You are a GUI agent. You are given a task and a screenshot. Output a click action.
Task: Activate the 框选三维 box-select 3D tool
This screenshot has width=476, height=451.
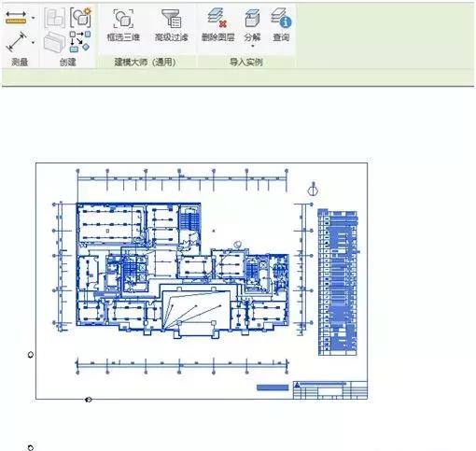[123, 25]
